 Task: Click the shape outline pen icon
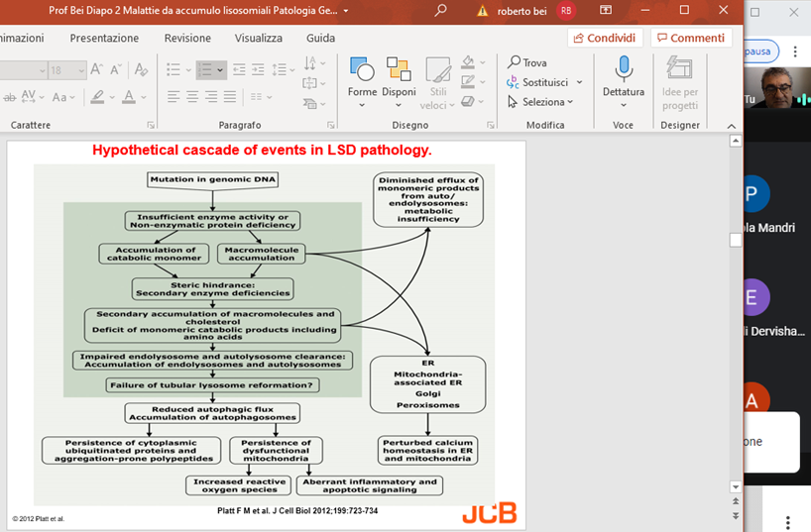click(x=468, y=81)
